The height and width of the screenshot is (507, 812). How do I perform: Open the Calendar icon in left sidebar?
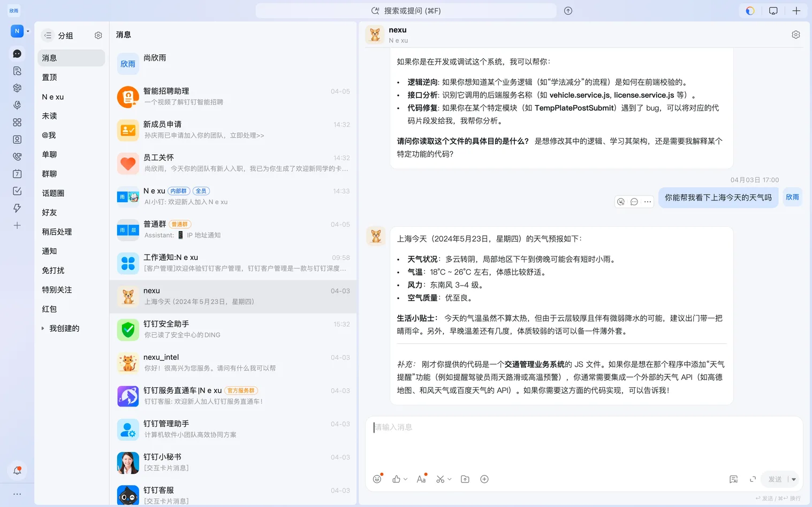pyautogui.click(x=17, y=173)
